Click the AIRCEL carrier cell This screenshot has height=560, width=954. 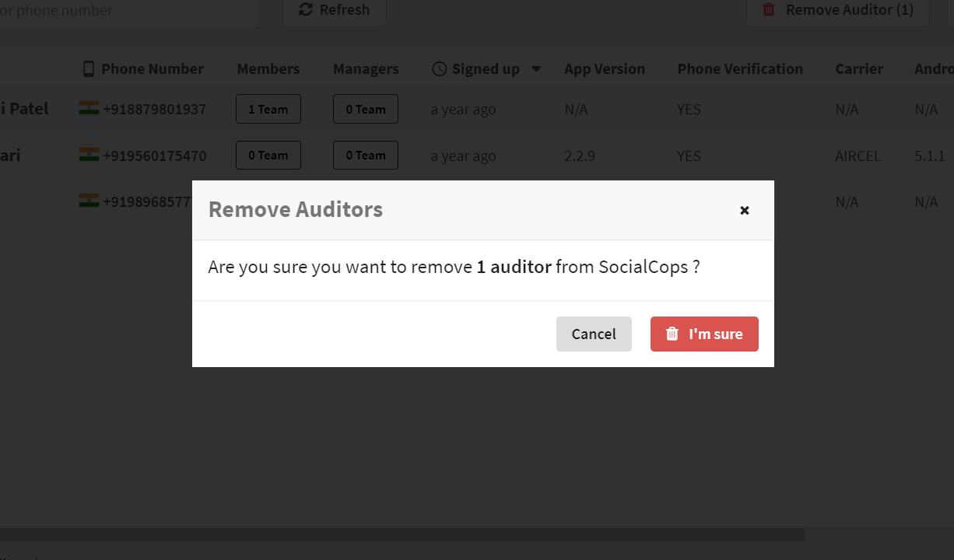[858, 156]
